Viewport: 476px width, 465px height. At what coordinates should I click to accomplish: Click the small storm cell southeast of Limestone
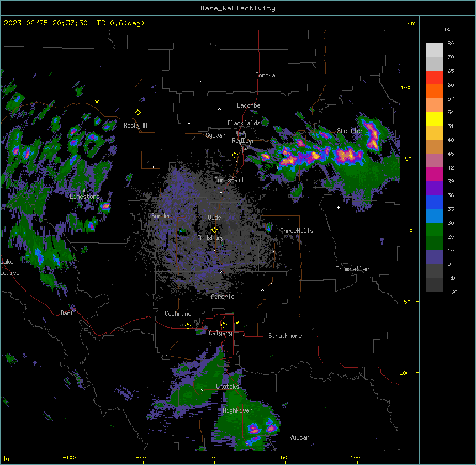(105, 207)
